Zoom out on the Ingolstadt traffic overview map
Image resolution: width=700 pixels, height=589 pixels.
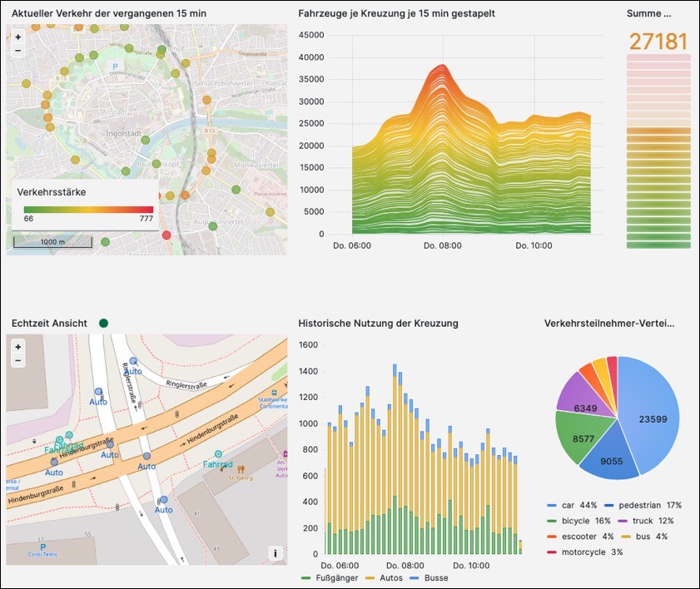pyautogui.click(x=18, y=50)
